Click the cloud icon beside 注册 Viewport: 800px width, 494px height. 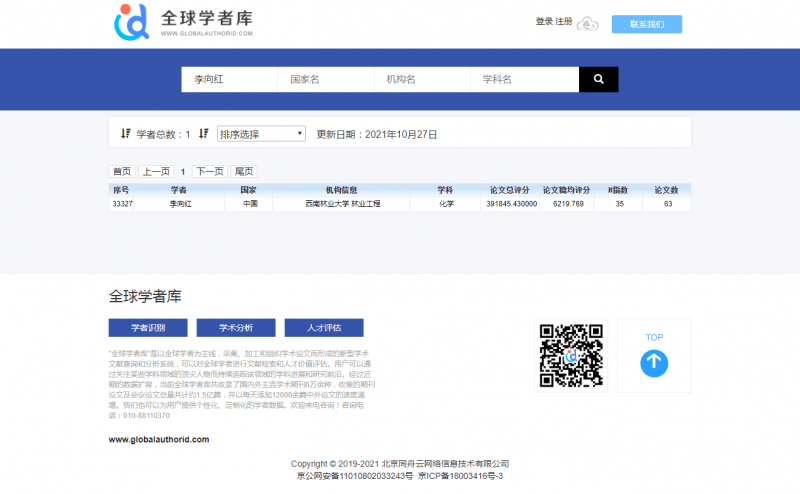pyautogui.click(x=589, y=23)
